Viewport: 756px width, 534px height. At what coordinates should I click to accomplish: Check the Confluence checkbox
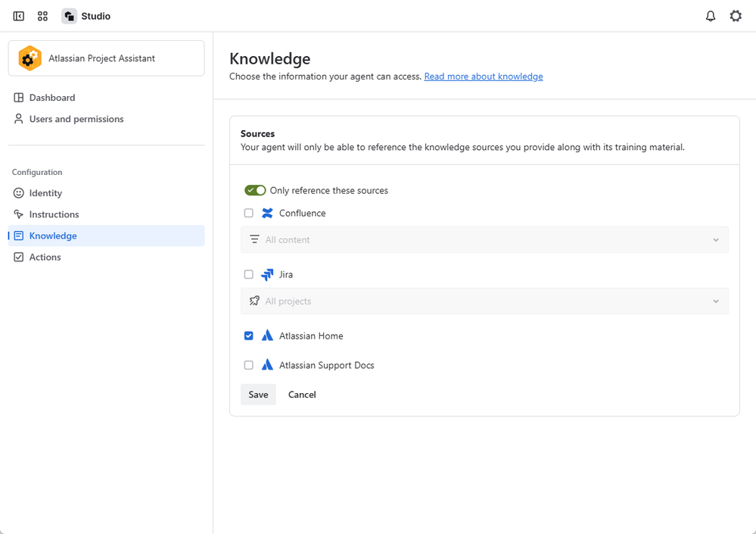point(248,214)
